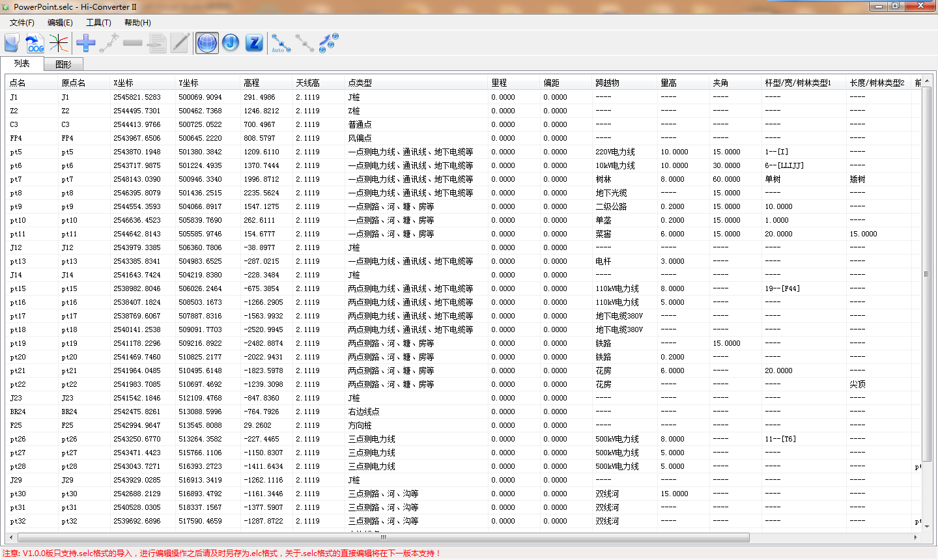Viewport: 938px width, 560px height.
Task: Click the 点名 column header
Action: [x=32, y=83]
